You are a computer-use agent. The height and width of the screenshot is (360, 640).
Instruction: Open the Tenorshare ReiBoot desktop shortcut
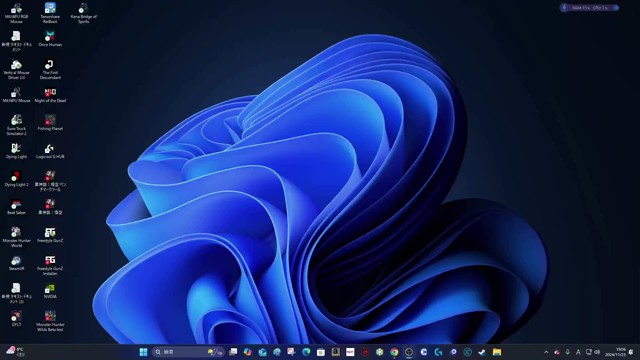[x=50, y=13]
